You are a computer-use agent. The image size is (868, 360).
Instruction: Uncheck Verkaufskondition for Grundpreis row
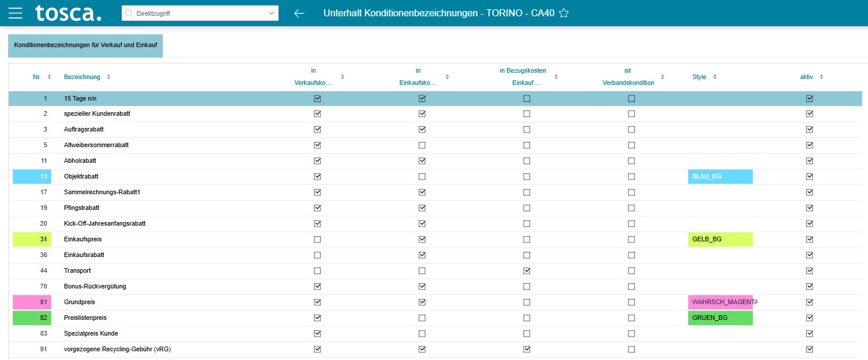point(317,302)
